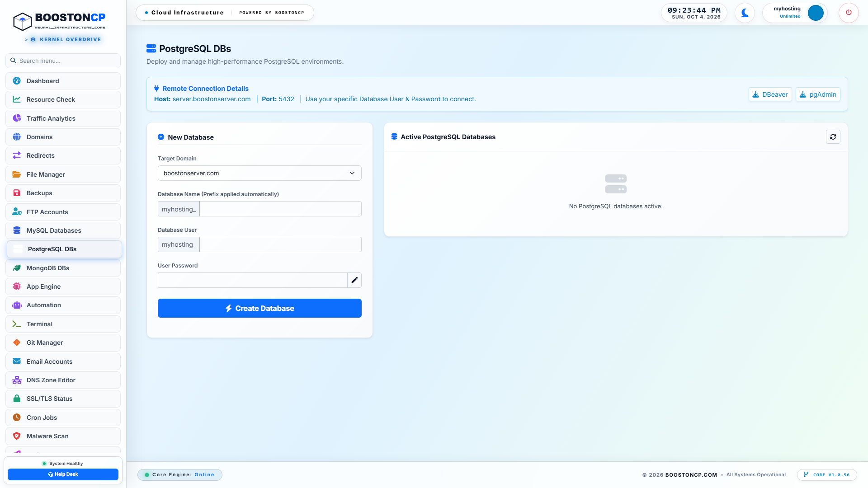The image size is (868, 488).
Task: Click the DNS Zone Editor network icon
Action: tap(17, 380)
